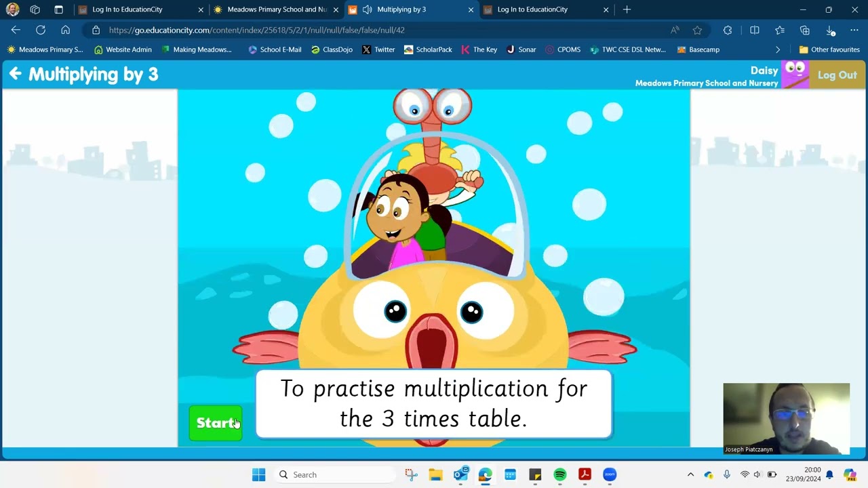
Task: Click the back arrow next to Multiplying by 3
Action: pyautogui.click(x=15, y=74)
